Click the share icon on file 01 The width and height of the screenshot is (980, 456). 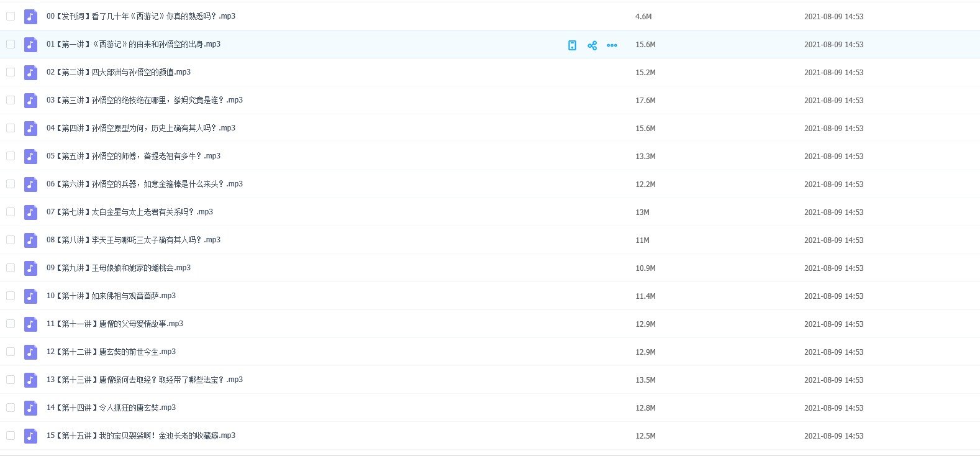tap(592, 45)
